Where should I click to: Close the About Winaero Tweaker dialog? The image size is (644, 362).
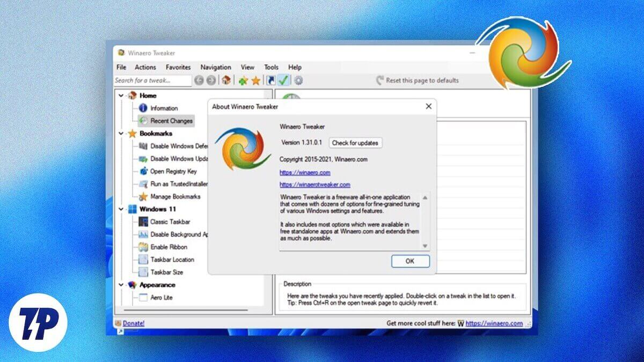click(428, 106)
